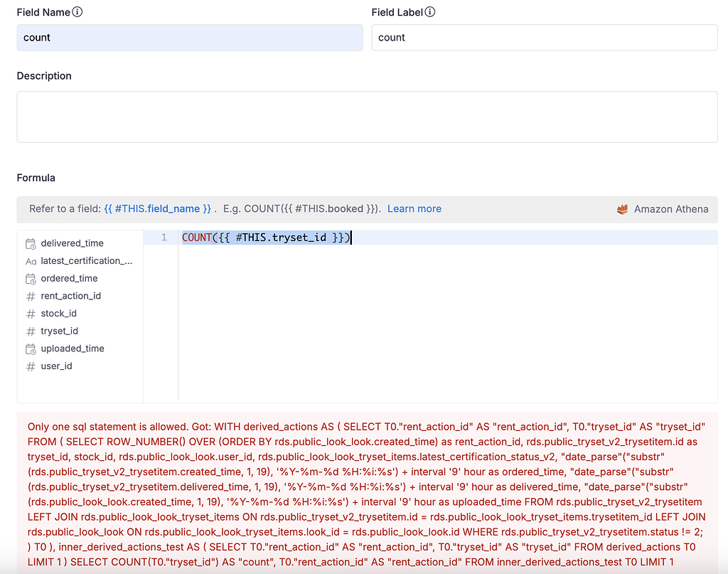Image resolution: width=728 pixels, height=574 pixels.
Task: Click the calendar icon beside ordered_time
Action: click(x=31, y=278)
